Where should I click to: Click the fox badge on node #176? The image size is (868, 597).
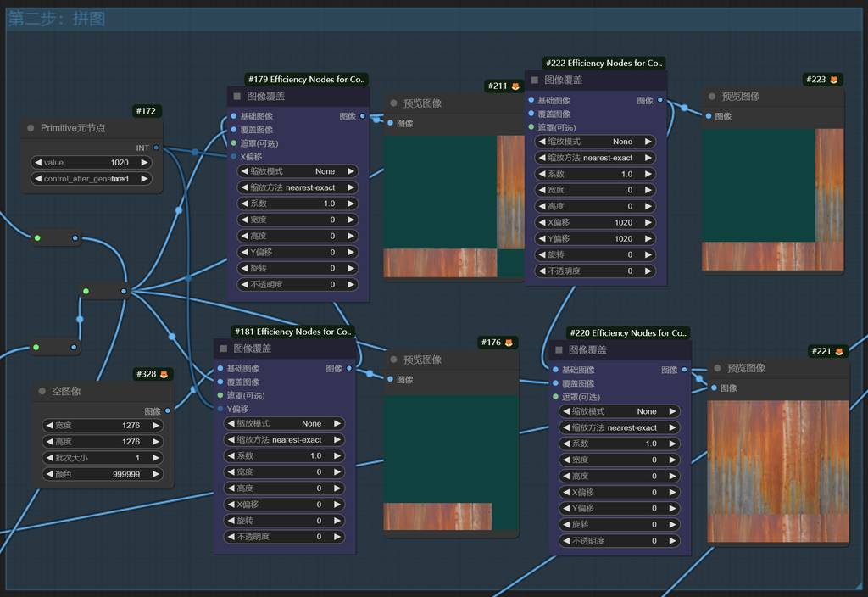509,343
